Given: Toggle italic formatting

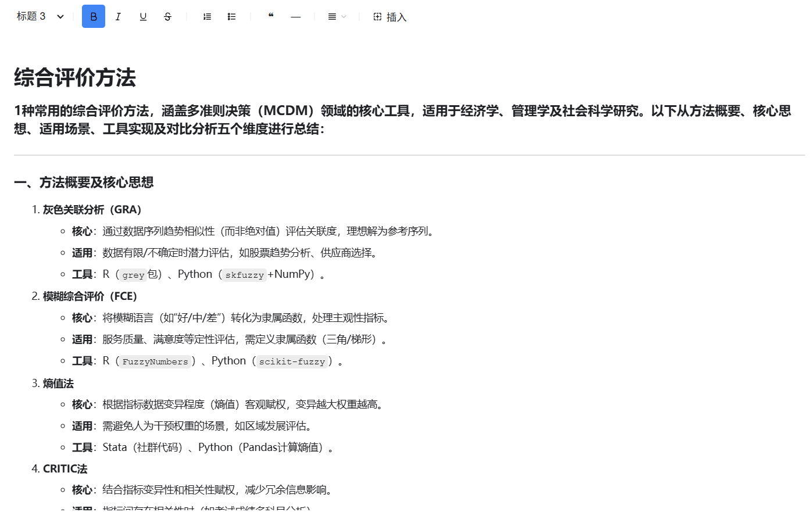Looking at the screenshot, I should click(118, 16).
